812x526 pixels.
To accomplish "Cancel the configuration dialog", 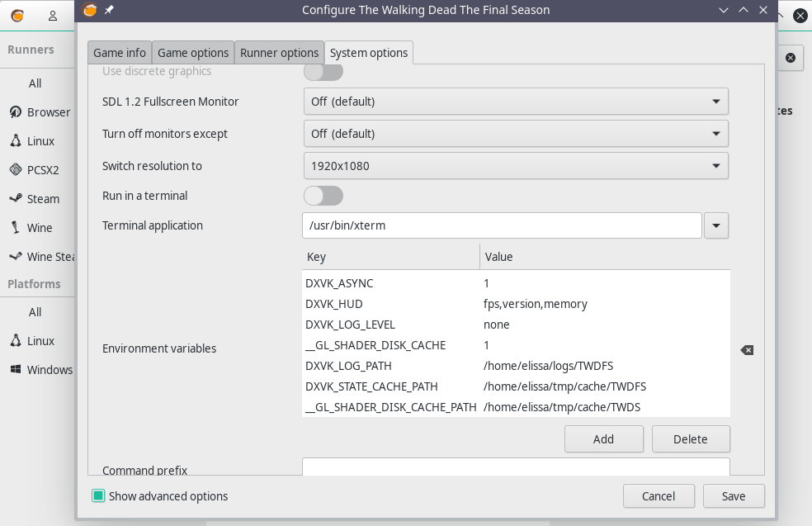I will point(659,496).
